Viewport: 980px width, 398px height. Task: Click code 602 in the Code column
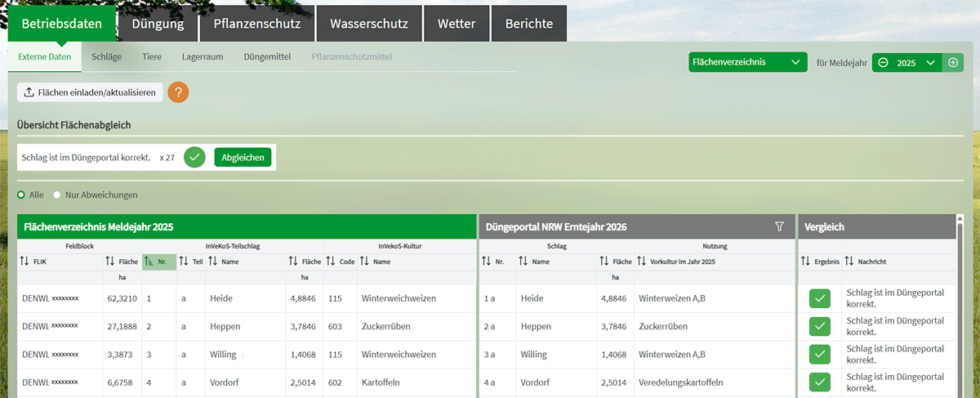tap(335, 382)
